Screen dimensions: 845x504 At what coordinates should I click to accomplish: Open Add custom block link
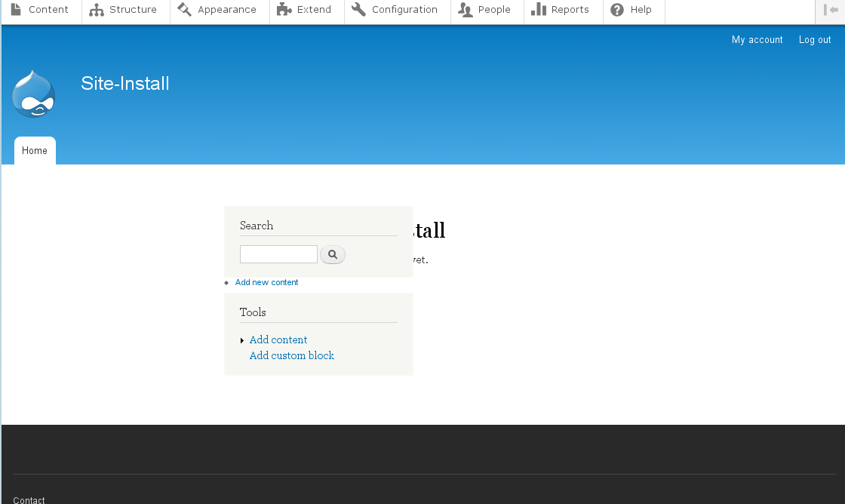[x=291, y=355]
